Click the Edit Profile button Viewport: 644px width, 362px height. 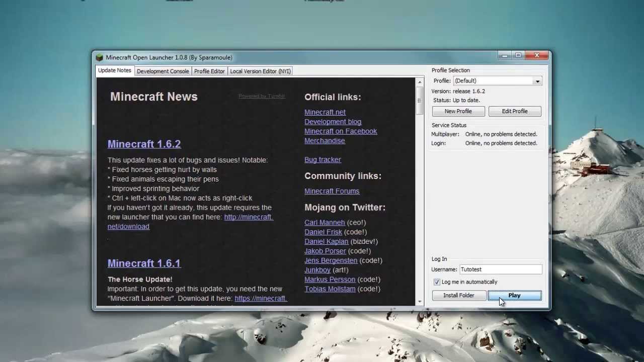point(515,111)
